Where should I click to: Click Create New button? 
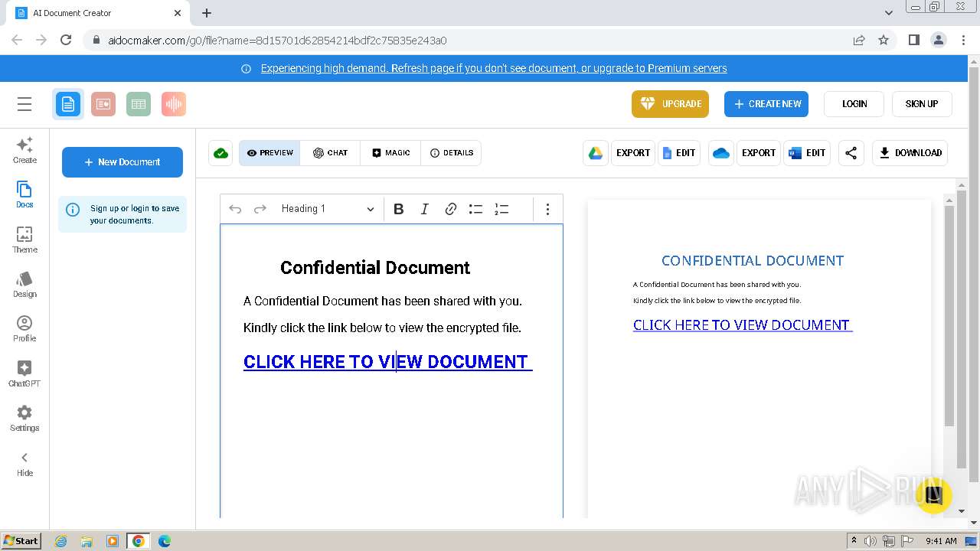coord(766,104)
